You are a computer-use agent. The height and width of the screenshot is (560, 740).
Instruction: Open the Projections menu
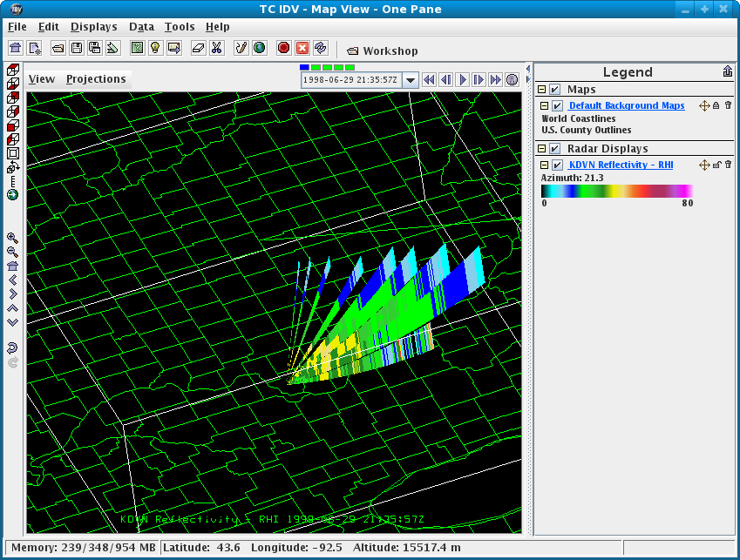[x=96, y=78]
